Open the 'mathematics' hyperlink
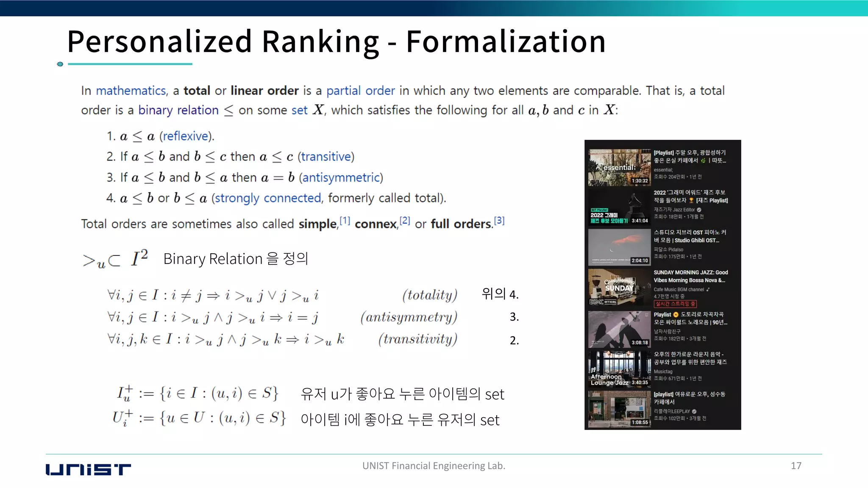Image resolution: width=868 pixels, height=488 pixels. coord(131,91)
